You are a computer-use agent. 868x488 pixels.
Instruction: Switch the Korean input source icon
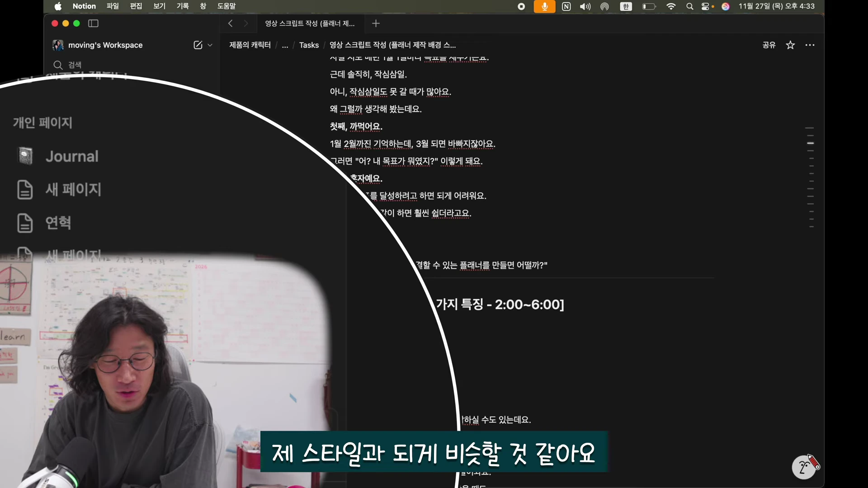(626, 6)
